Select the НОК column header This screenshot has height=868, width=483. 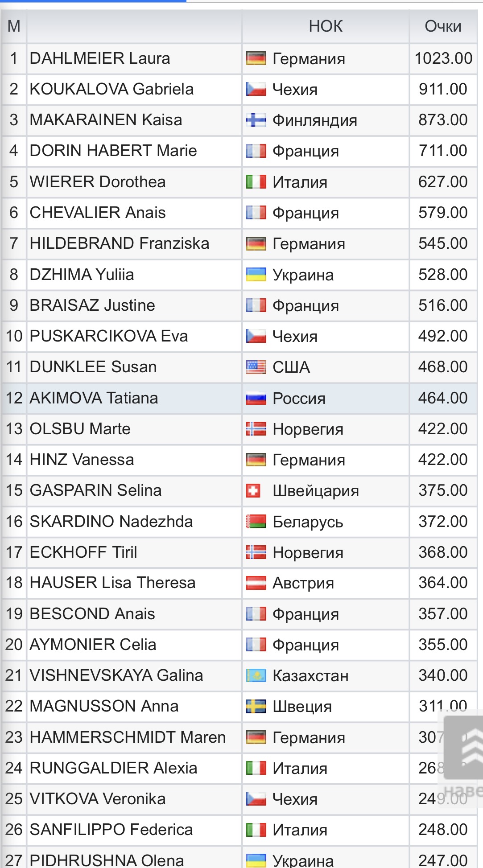326,26
